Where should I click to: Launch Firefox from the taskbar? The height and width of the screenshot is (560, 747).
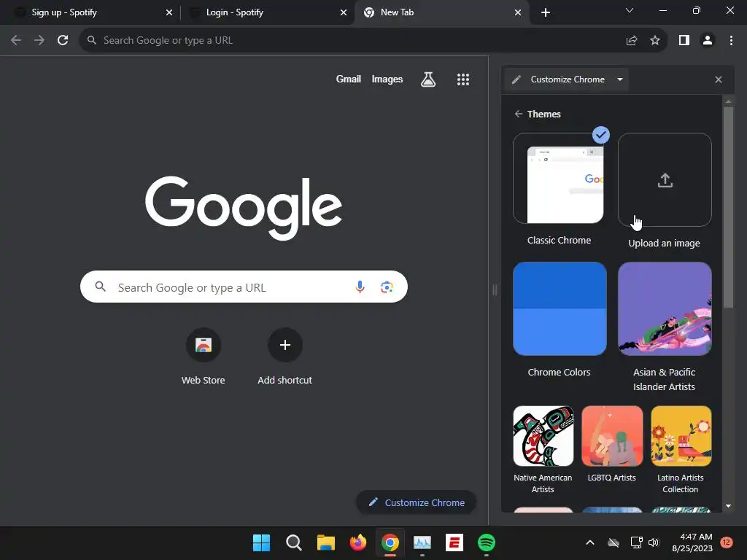click(357, 542)
